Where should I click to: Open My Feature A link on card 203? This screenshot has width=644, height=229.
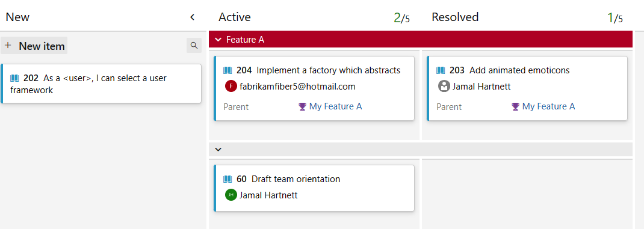(x=549, y=107)
